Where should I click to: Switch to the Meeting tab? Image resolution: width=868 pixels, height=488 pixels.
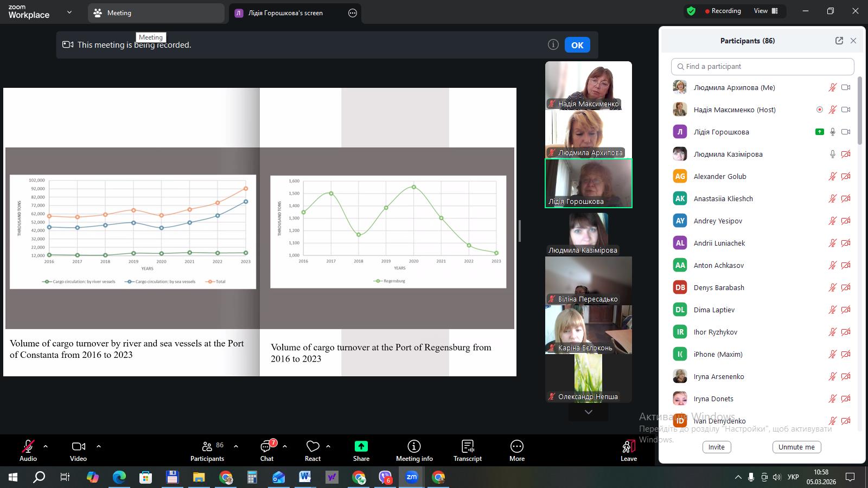pos(156,13)
